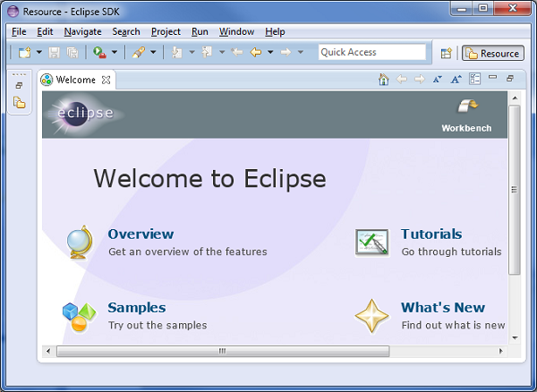Click the Previous Annotation icon
This screenshot has width=537, height=392.
(x=207, y=53)
